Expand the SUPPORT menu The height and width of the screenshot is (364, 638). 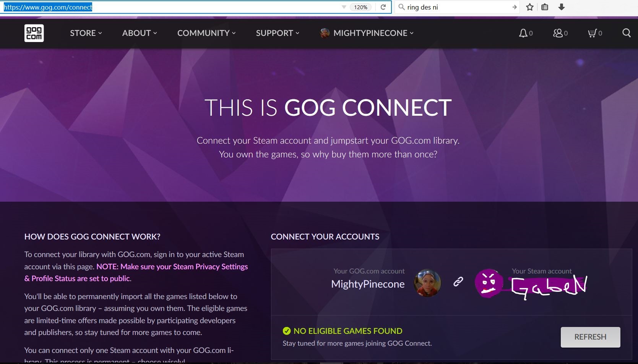point(278,33)
